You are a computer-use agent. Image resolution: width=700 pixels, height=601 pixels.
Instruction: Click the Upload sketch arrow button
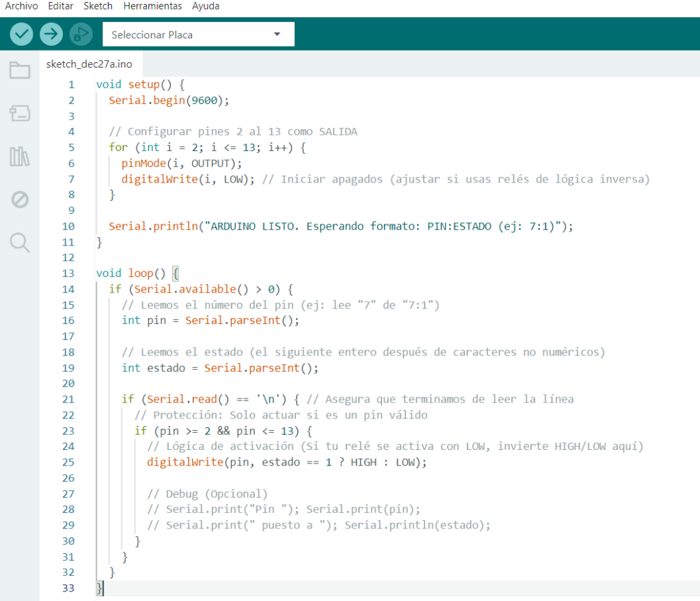pos(51,34)
